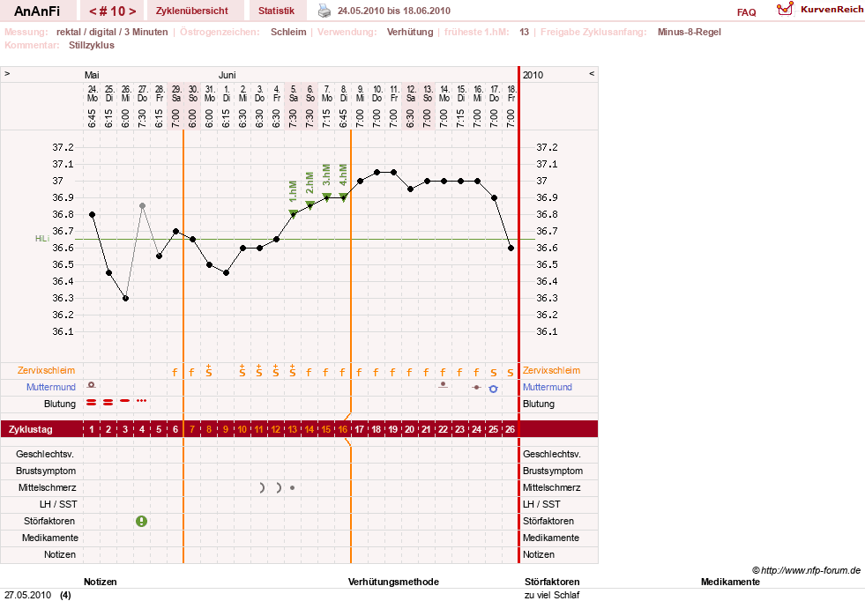Collapse chart with the top-right < arrow

coord(592,73)
